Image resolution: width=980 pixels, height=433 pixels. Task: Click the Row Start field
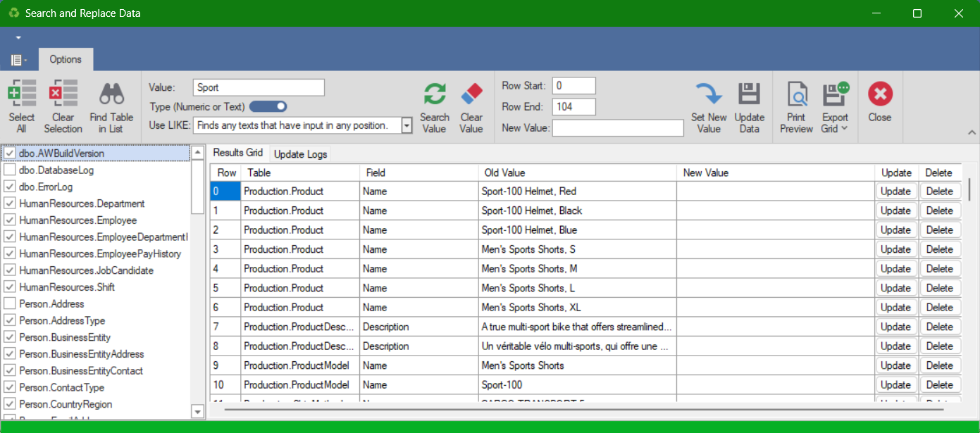point(574,86)
